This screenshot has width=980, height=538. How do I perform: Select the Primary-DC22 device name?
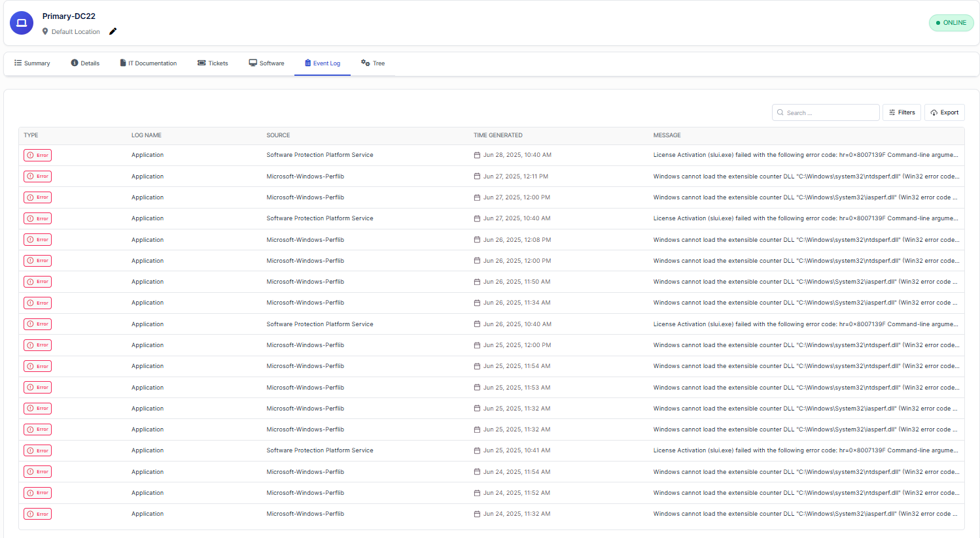point(69,16)
